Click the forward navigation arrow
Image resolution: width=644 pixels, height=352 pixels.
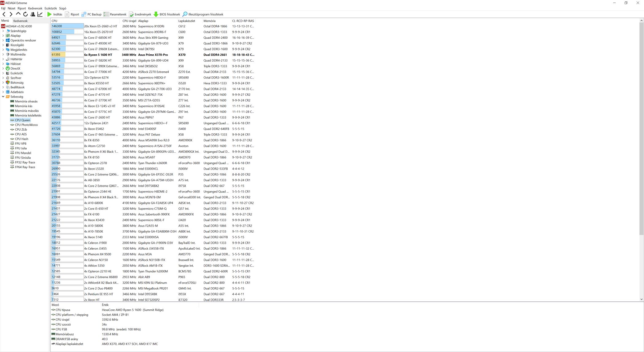pyautogui.click(x=11, y=14)
